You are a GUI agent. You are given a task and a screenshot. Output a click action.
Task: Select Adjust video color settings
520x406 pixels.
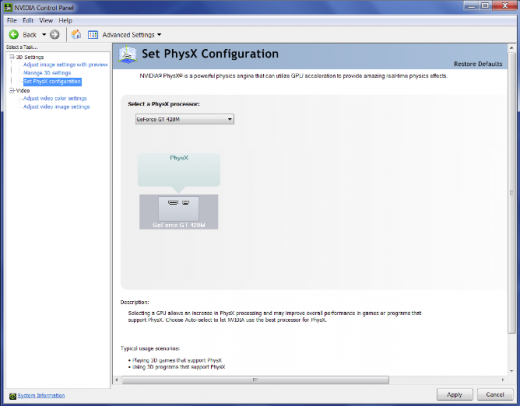click(55, 98)
